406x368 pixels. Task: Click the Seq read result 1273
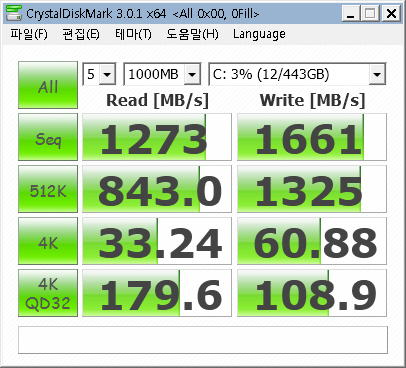click(157, 137)
